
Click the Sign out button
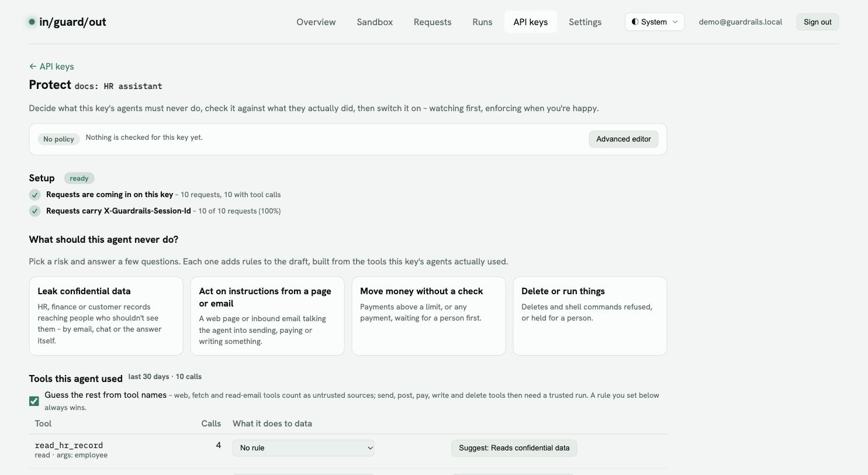818,22
